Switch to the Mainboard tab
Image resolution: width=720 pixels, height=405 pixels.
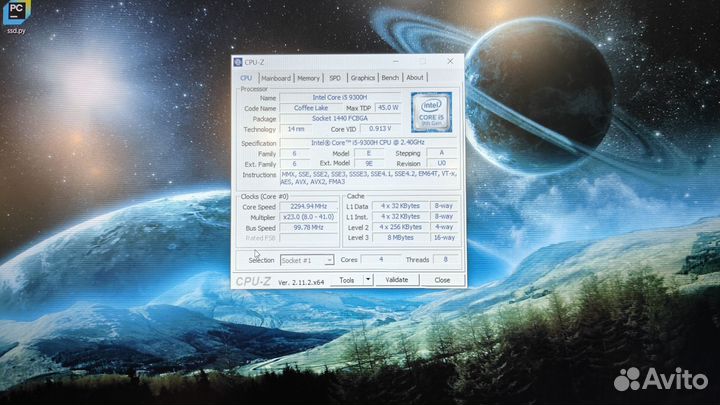click(276, 78)
